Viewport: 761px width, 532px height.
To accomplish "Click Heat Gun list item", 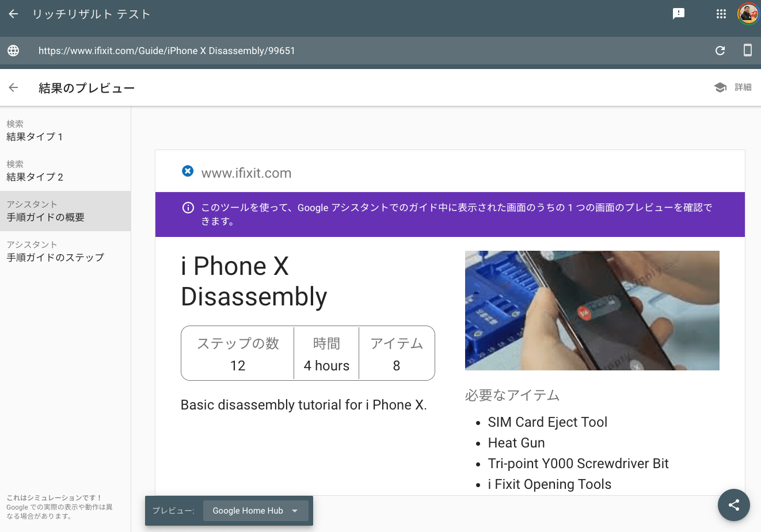I will click(x=516, y=443).
